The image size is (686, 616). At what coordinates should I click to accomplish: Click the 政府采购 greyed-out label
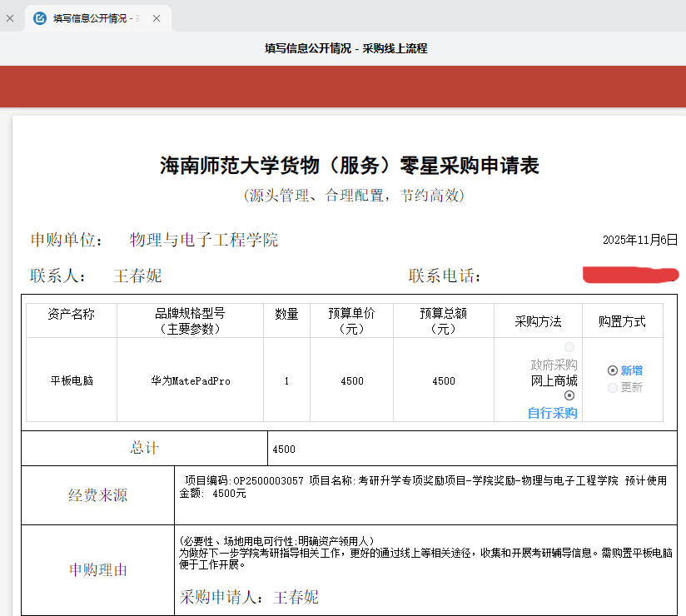point(554,365)
